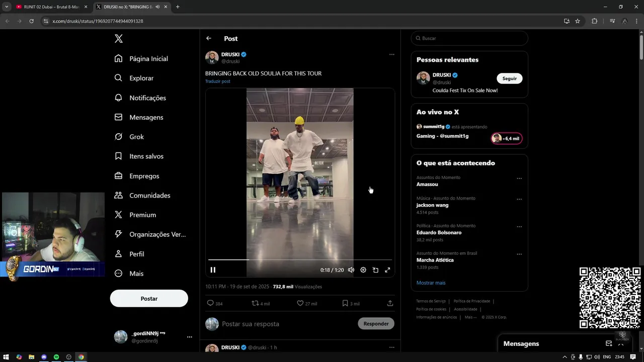644x362 pixels.
Task: Open options for jackson wang trend
Action: coord(519,199)
